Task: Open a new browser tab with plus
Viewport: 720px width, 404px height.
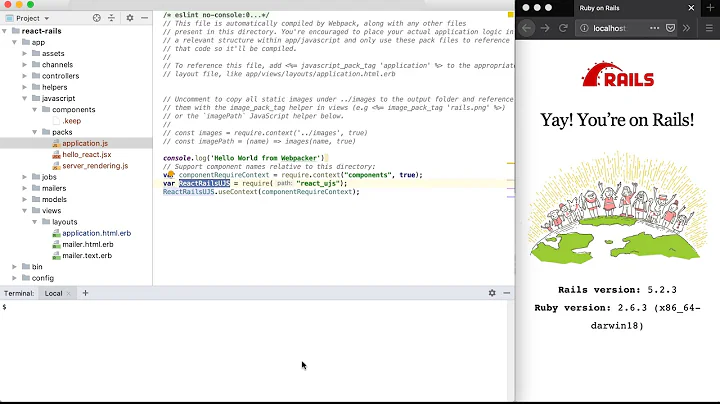Action: pos(710,7)
